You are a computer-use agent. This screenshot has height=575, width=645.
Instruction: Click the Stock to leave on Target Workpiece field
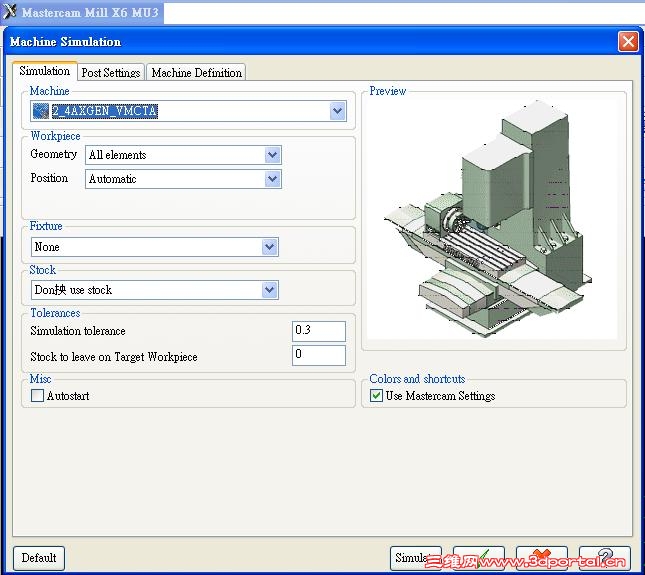coord(319,355)
